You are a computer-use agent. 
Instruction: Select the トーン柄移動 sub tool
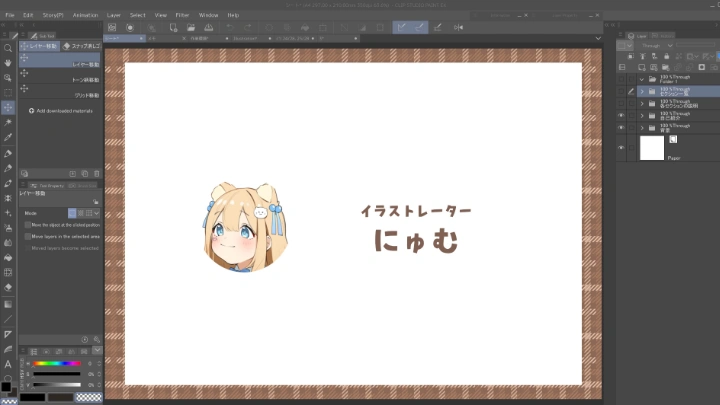pyautogui.click(x=60, y=77)
